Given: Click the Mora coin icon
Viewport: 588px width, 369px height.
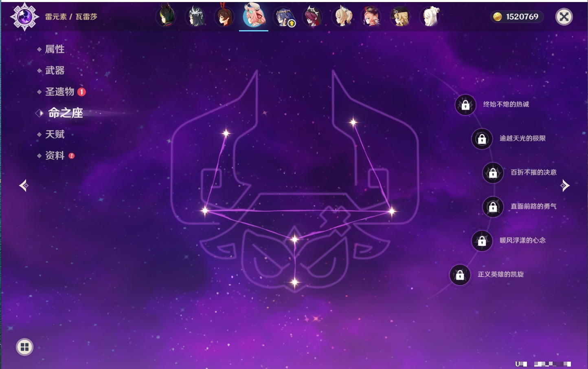Looking at the screenshot, I should 497,17.
